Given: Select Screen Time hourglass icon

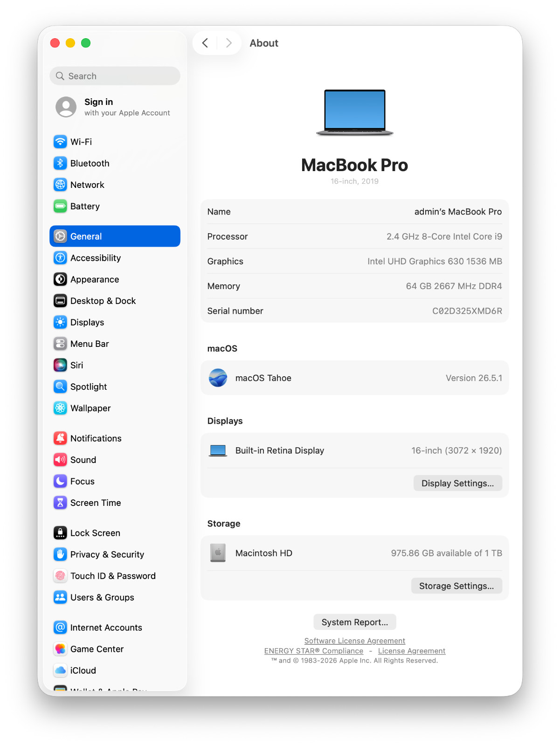Looking at the screenshot, I should 60,503.
